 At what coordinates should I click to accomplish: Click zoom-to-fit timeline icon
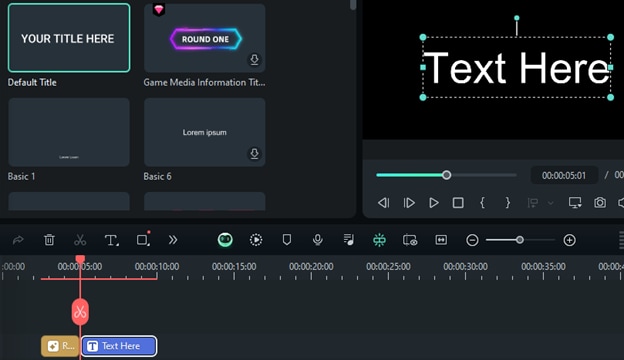[441, 240]
